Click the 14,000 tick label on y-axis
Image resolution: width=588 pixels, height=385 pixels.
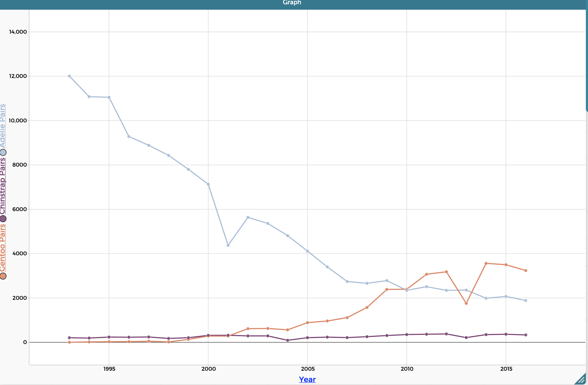pyautogui.click(x=18, y=32)
